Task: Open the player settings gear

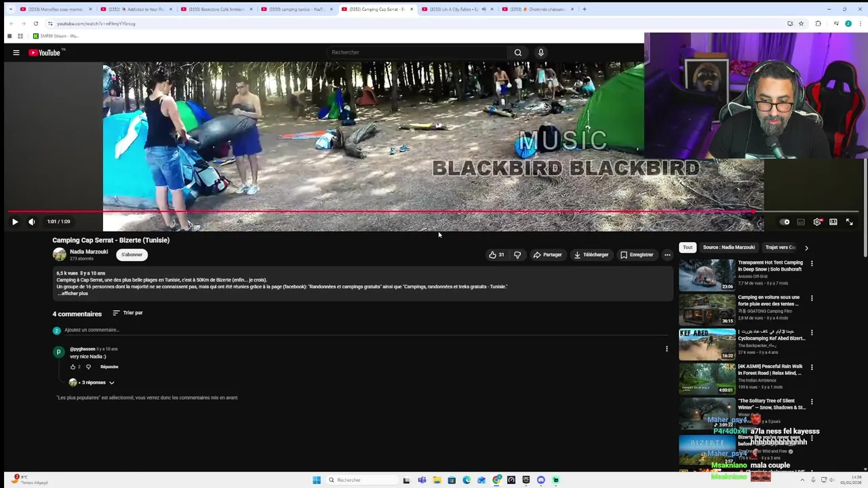Action: tap(817, 222)
